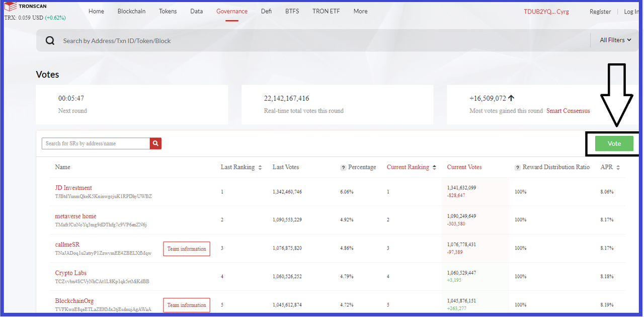Focus the Search by Address/Txn ID/Token/Block field
The height and width of the screenshot is (317, 644).
pos(322,41)
